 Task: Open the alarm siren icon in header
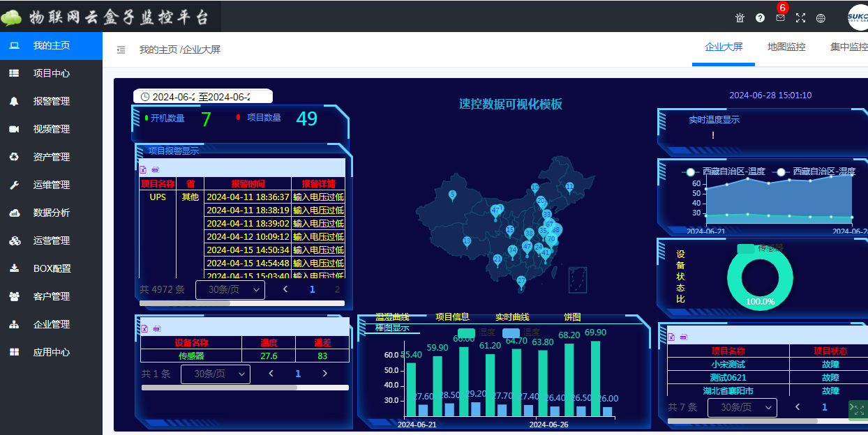tap(740, 18)
